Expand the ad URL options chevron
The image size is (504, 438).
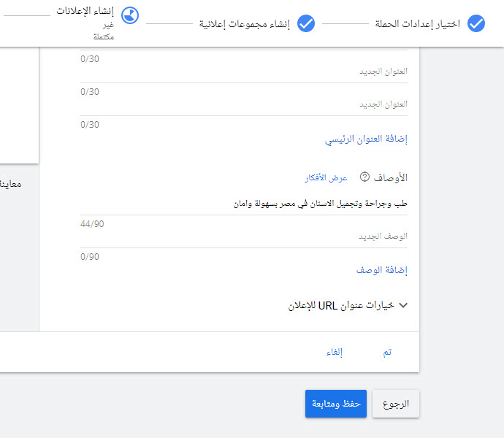pyautogui.click(x=403, y=305)
